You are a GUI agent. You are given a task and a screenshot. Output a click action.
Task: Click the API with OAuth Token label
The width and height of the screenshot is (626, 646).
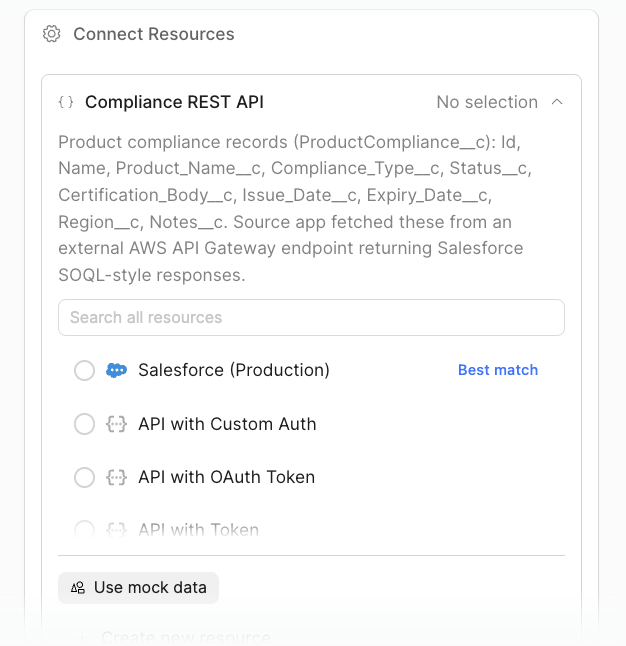(227, 477)
